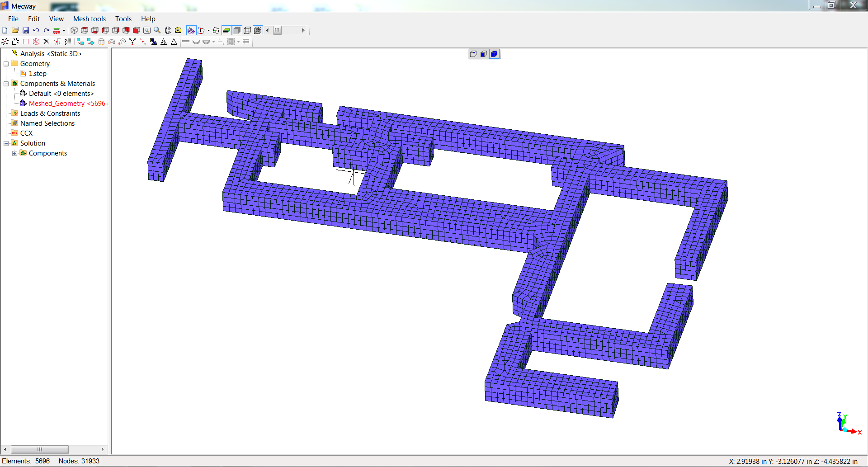Click the tree panel scrollbar right arrow
Viewport: 868px width, 467px height.
point(103,449)
